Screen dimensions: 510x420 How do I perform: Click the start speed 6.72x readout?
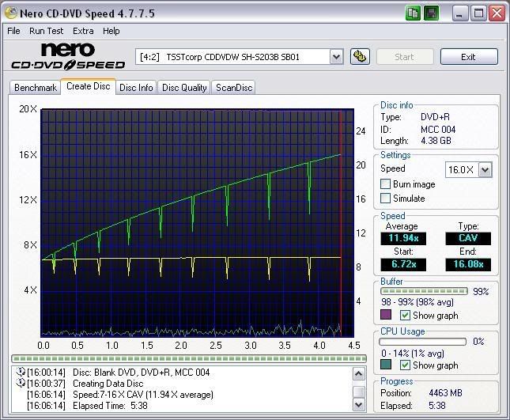click(x=403, y=264)
